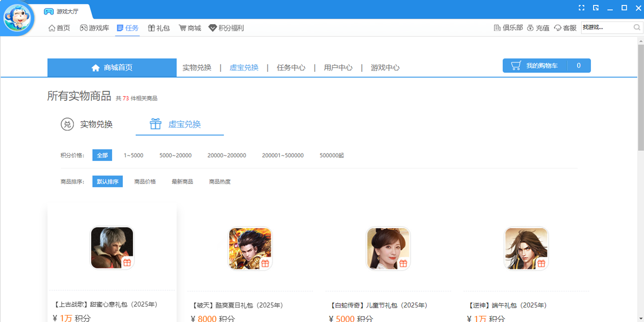The image size is (644, 322).
Task: Open the 商城 mall shopping cart icon
Action: pyautogui.click(x=183, y=27)
